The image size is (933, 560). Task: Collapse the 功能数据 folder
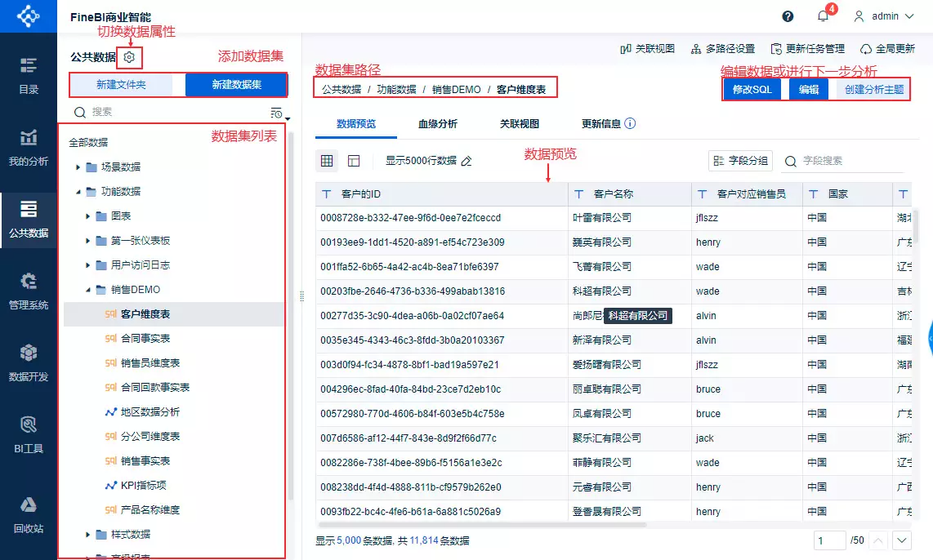(78, 192)
